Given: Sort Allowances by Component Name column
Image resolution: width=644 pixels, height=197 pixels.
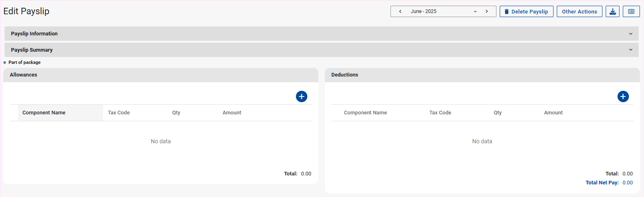Looking at the screenshot, I should 44,113.
